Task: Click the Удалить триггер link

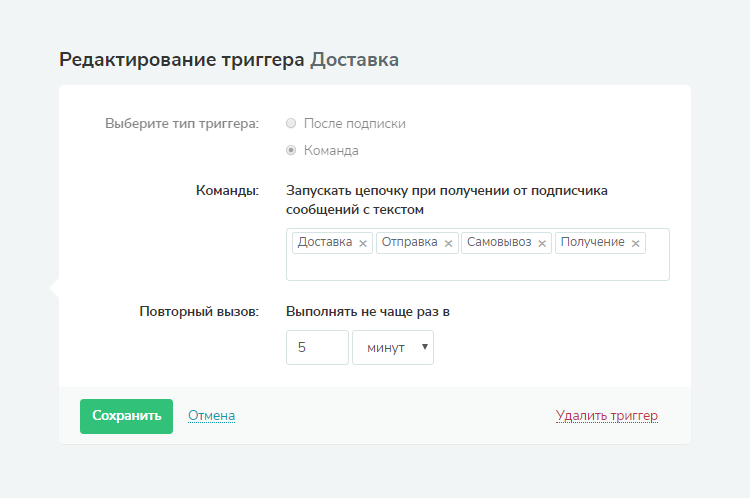Action: (x=606, y=416)
